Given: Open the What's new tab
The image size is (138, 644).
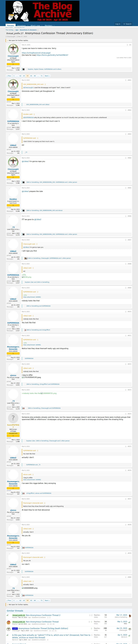Looking at the screenshot, I should (x=35, y=26).
